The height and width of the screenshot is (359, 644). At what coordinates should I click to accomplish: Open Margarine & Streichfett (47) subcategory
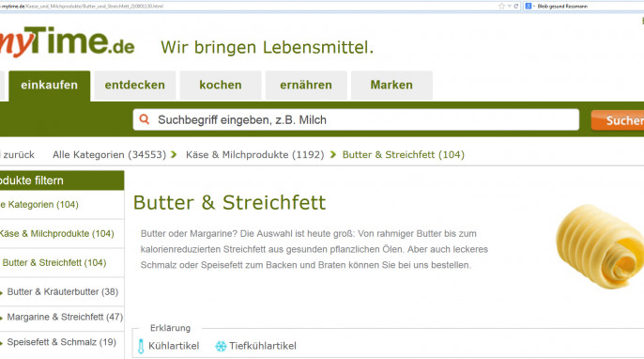(65, 317)
